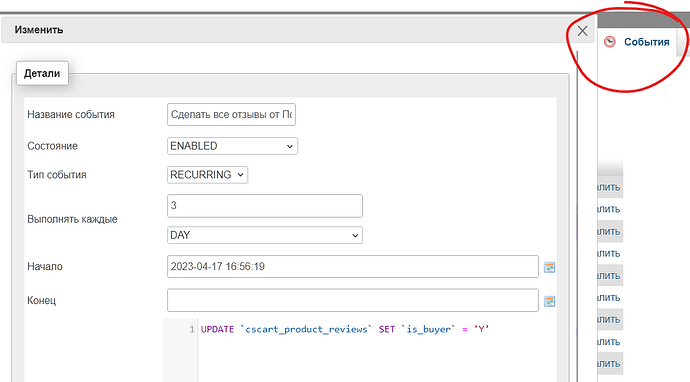Click the vertical scrollbar beside the dialog
The image size is (690, 382).
point(577,216)
